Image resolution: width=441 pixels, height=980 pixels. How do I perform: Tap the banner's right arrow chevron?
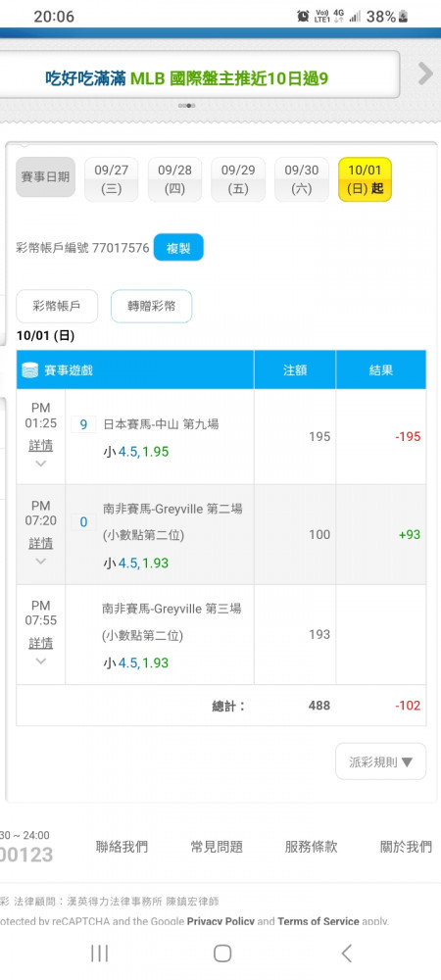[x=425, y=73]
